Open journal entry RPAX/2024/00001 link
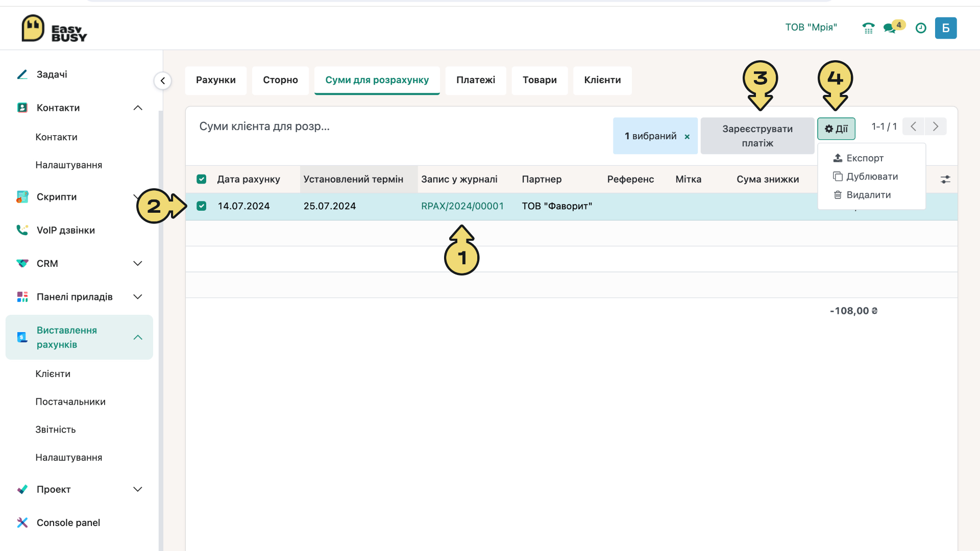The image size is (980, 551). (462, 206)
